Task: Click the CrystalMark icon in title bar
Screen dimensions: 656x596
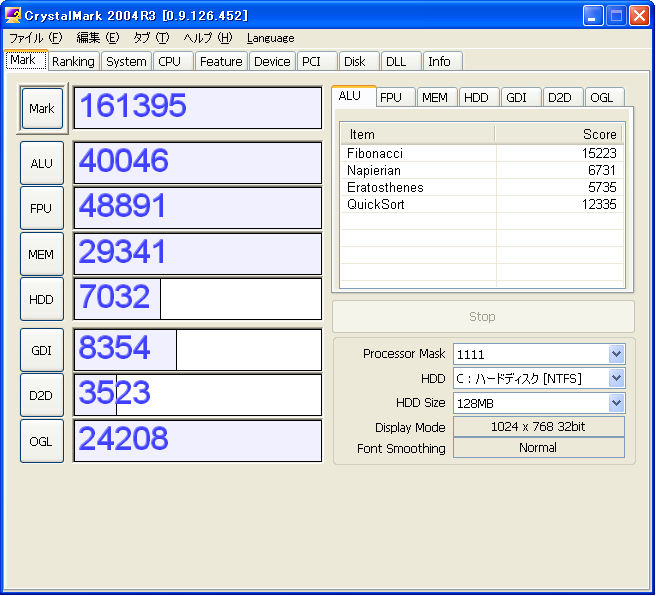Action: [14, 15]
